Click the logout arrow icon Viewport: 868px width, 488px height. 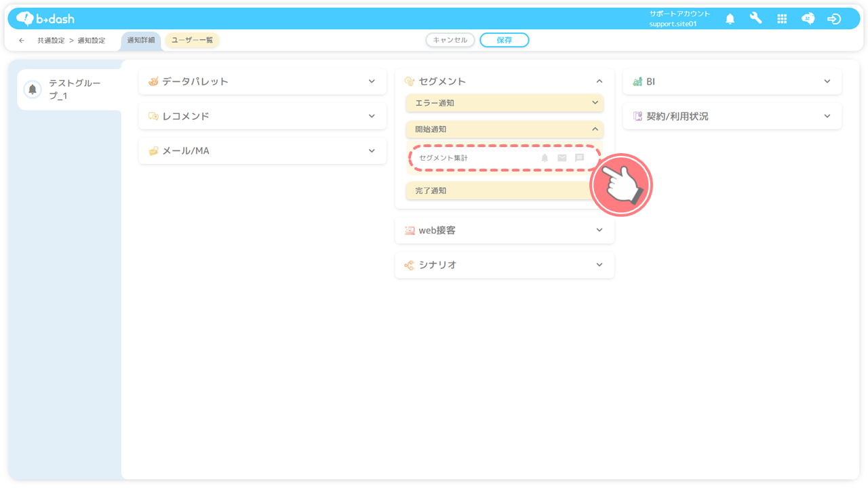(x=834, y=19)
